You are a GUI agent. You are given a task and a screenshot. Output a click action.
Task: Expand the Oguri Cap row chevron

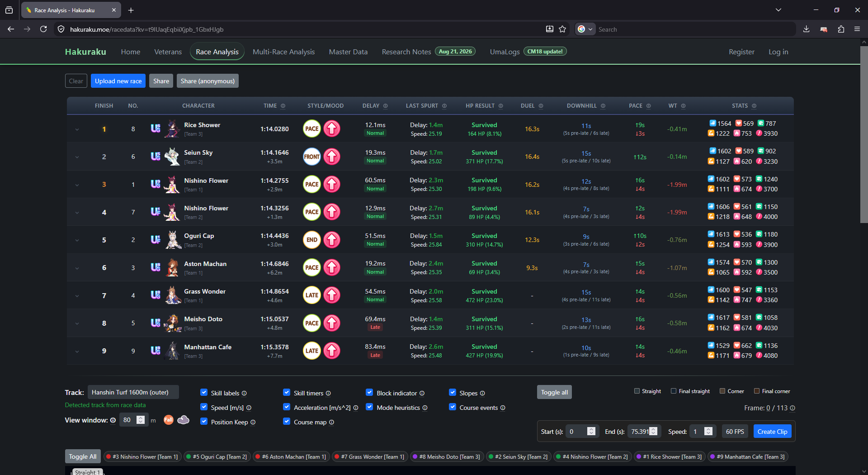coord(77,240)
